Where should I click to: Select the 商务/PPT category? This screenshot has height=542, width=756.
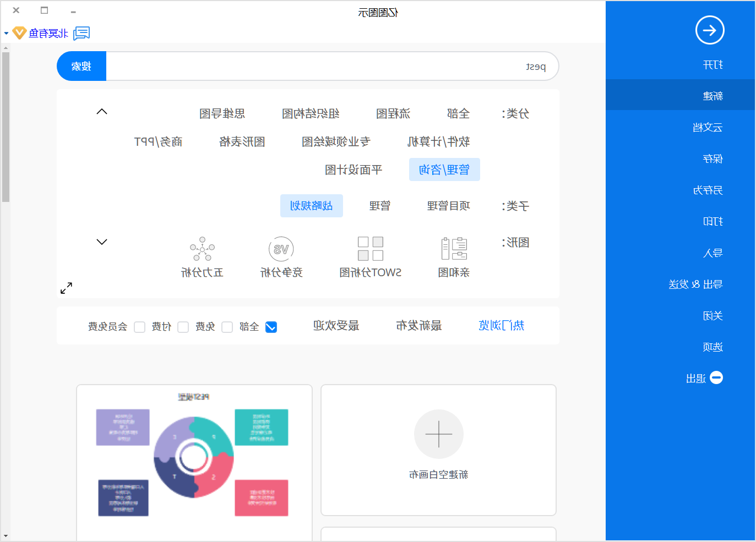pos(158,141)
